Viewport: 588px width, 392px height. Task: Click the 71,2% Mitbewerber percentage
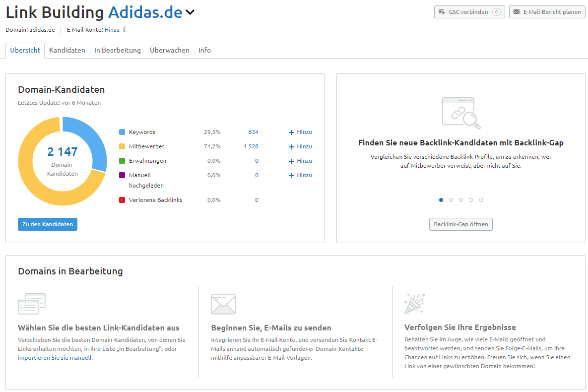coord(212,146)
